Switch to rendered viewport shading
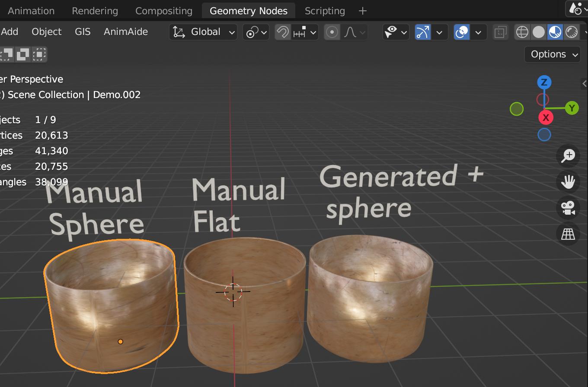The width and height of the screenshot is (588, 387). (x=572, y=32)
